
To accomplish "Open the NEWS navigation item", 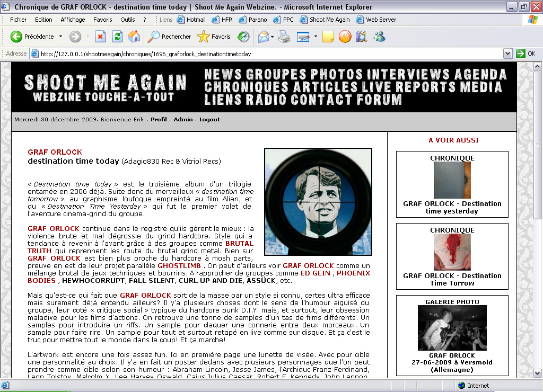I will point(223,74).
